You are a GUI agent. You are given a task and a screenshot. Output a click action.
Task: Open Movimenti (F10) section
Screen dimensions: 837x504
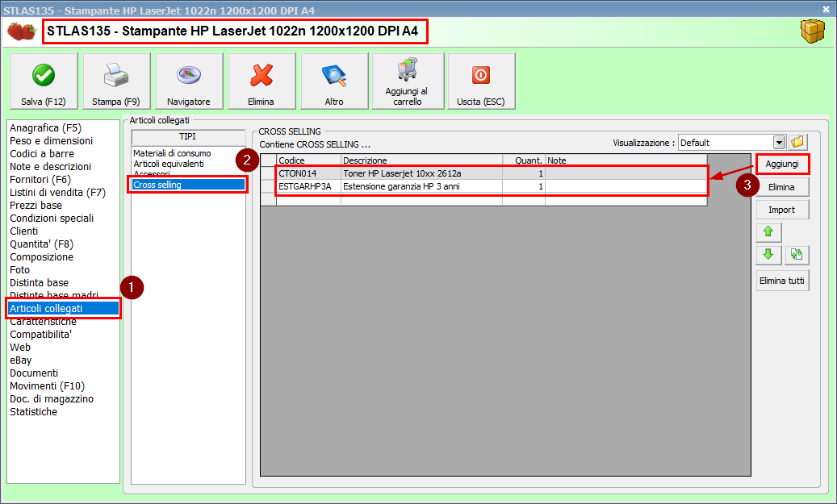point(48,386)
